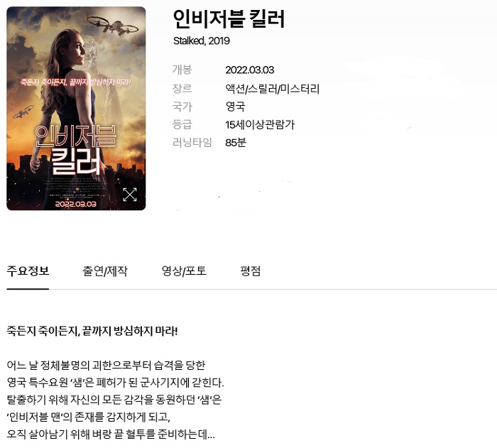Click the synopsis ellipsis ending 준비하는데…
Viewport: 497px width, 448px height.
(111, 434)
